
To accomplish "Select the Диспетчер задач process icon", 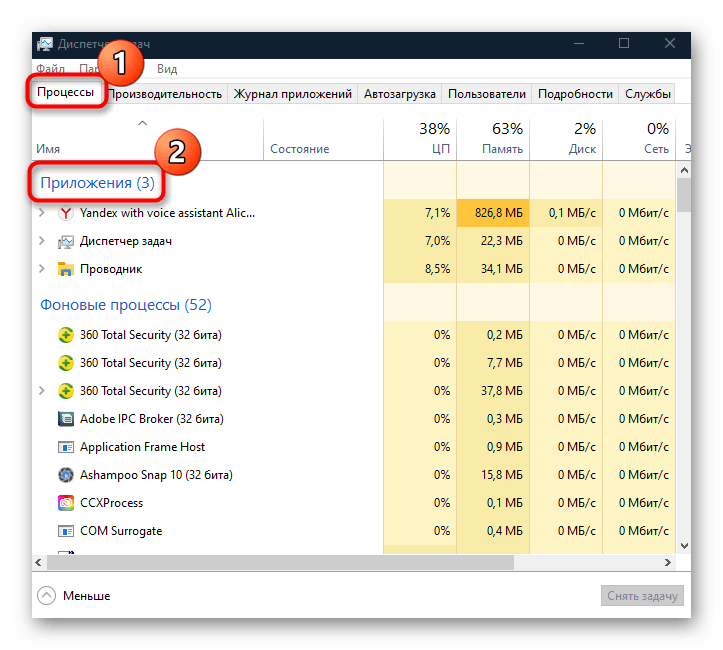I will pos(65,241).
